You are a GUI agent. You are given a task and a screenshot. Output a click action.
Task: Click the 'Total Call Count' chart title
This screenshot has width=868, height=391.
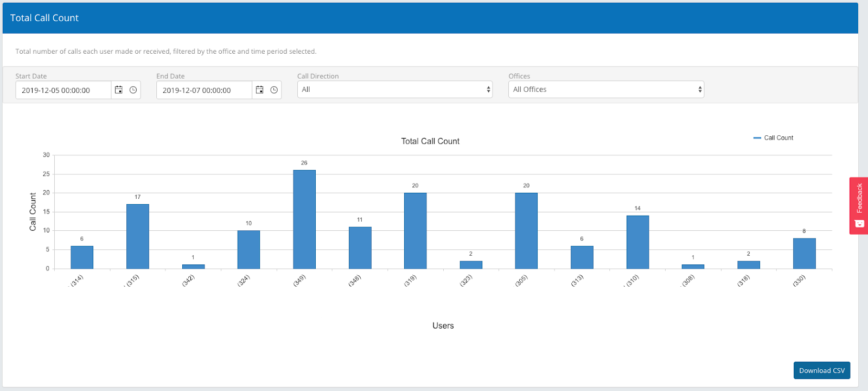430,141
